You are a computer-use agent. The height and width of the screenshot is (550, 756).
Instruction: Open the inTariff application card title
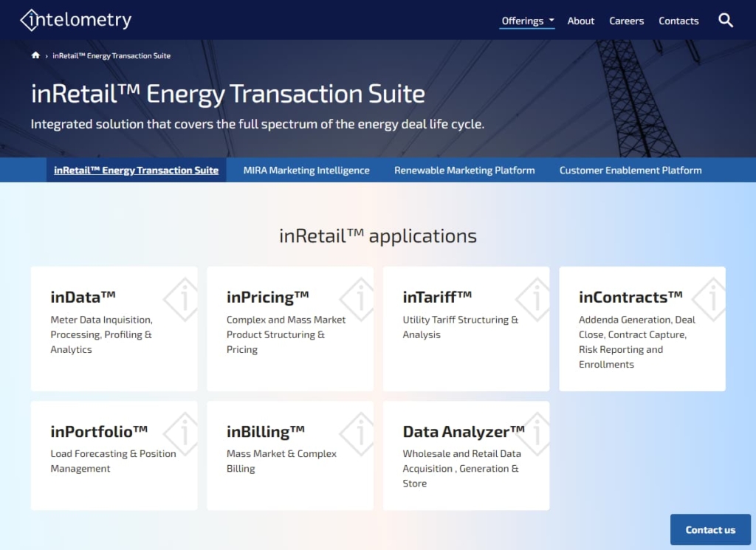(x=437, y=297)
